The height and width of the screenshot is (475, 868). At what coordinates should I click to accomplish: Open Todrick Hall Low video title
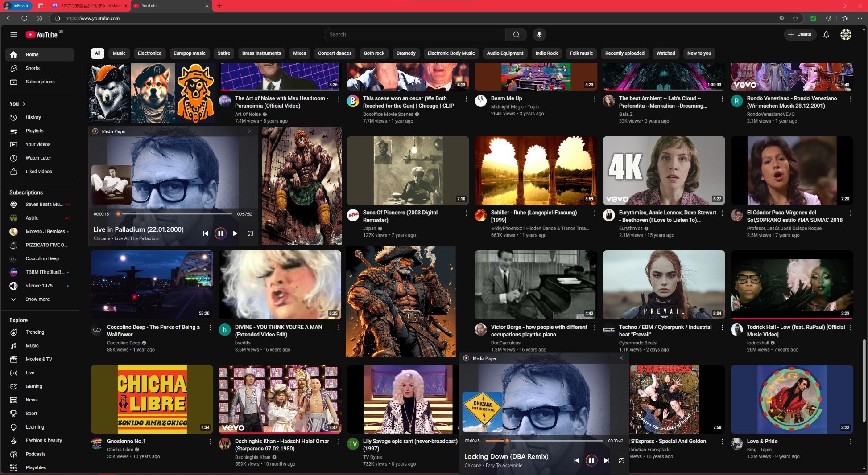pyautogui.click(x=796, y=331)
